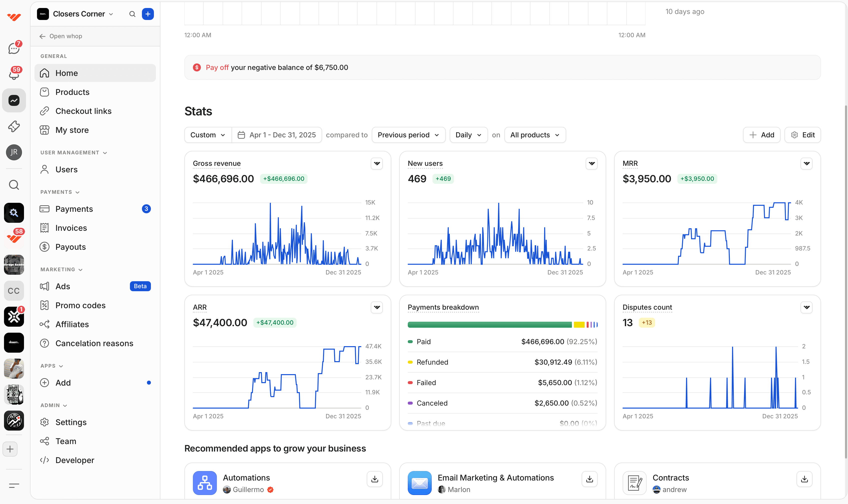Click the blue plus button beside search

coord(148,14)
